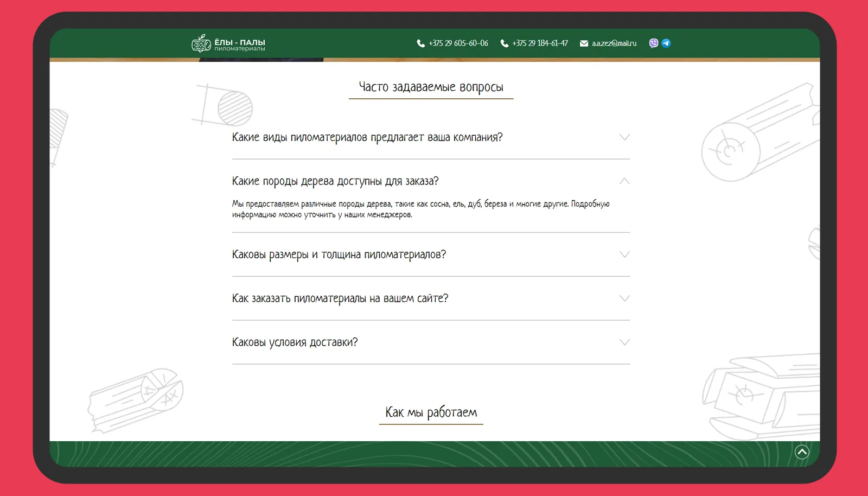868x496 pixels.
Task: Call the number +375 29 605-60-06
Action: pyautogui.click(x=458, y=43)
